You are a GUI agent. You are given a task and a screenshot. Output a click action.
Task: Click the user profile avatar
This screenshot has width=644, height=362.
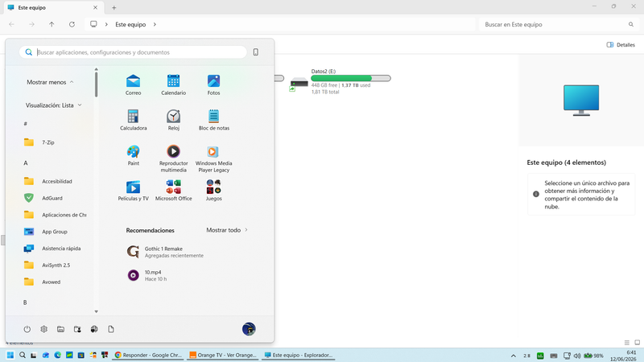(249, 329)
